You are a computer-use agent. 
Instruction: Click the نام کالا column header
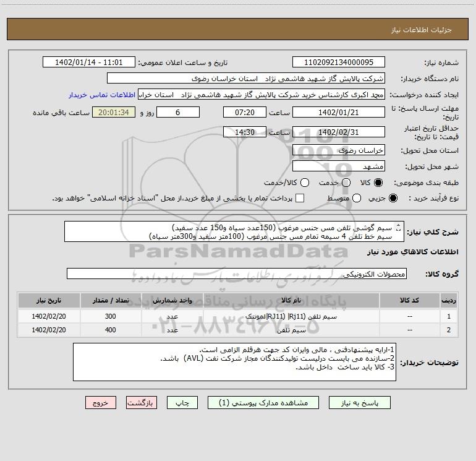click(297, 300)
